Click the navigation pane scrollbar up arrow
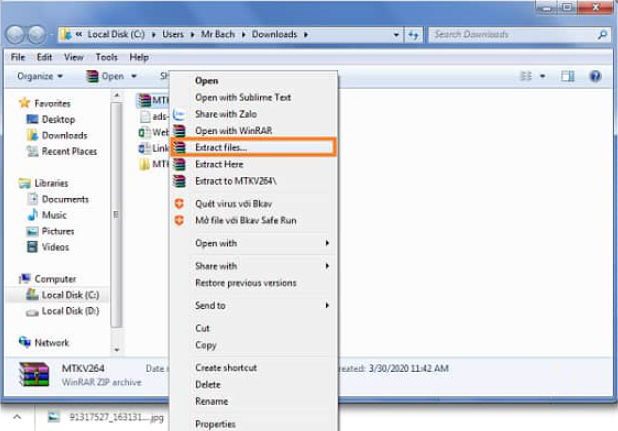This screenshot has height=431, width=618. click(x=116, y=95)
